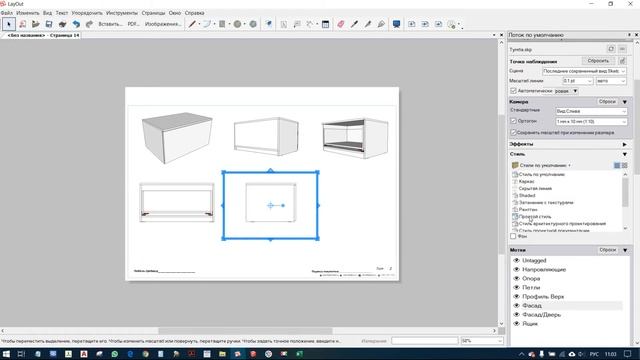Viewport: 640px width, 360px height.
Task: Toggle the auto render checkbox
Action: click(x=513, y=91)
